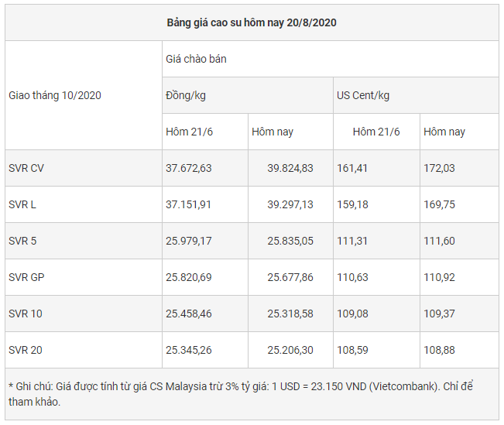Select the SVR 10 row label

[x=26, y=314]
